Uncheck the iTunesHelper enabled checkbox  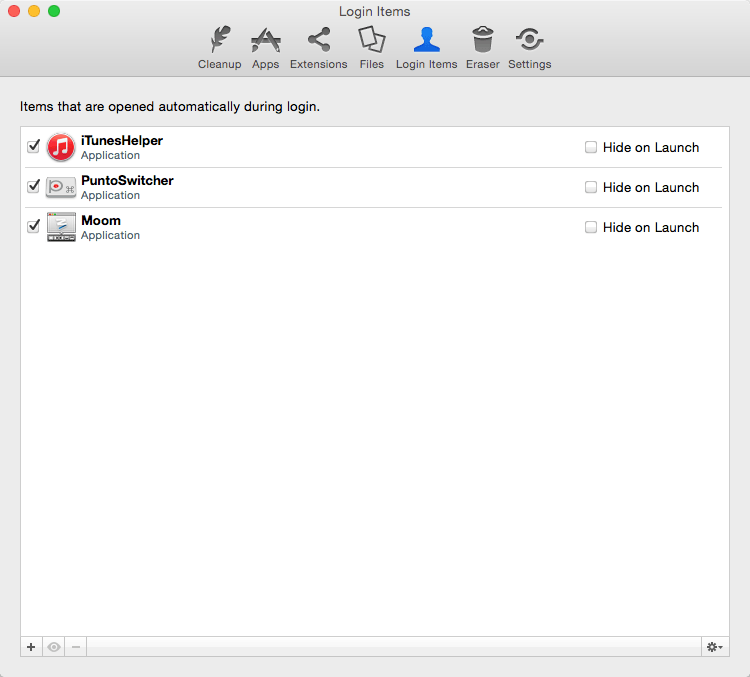[33, 146]
